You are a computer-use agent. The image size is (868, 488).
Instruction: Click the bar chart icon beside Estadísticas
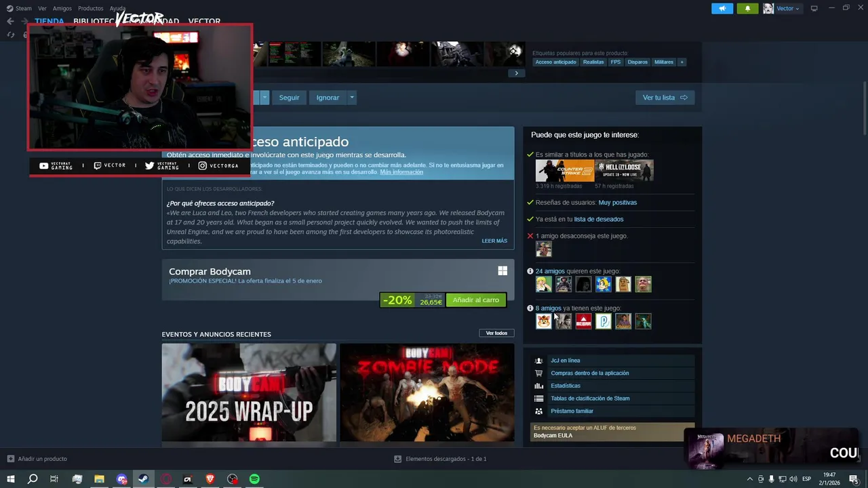(x=538, y=386)
